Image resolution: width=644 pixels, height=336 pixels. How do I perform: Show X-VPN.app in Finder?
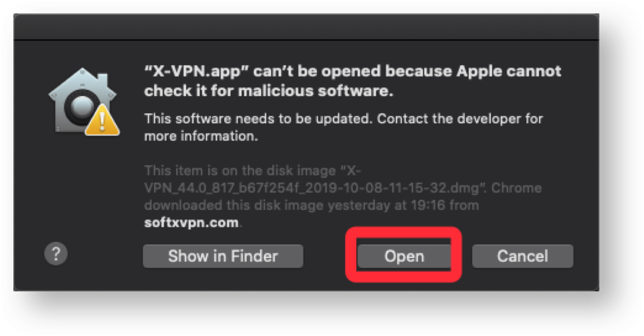[223, 256]
